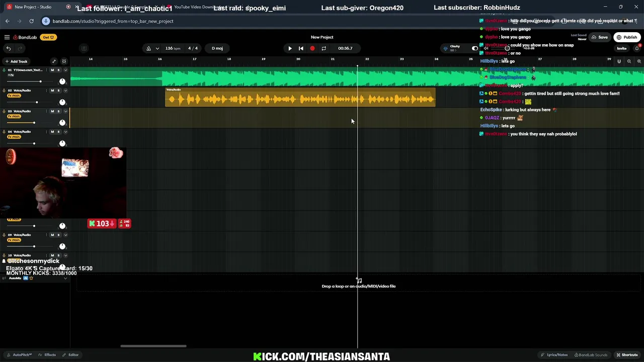The image size is (644, 362).
Task: Click the undo arrow
Action: [9, 48]
